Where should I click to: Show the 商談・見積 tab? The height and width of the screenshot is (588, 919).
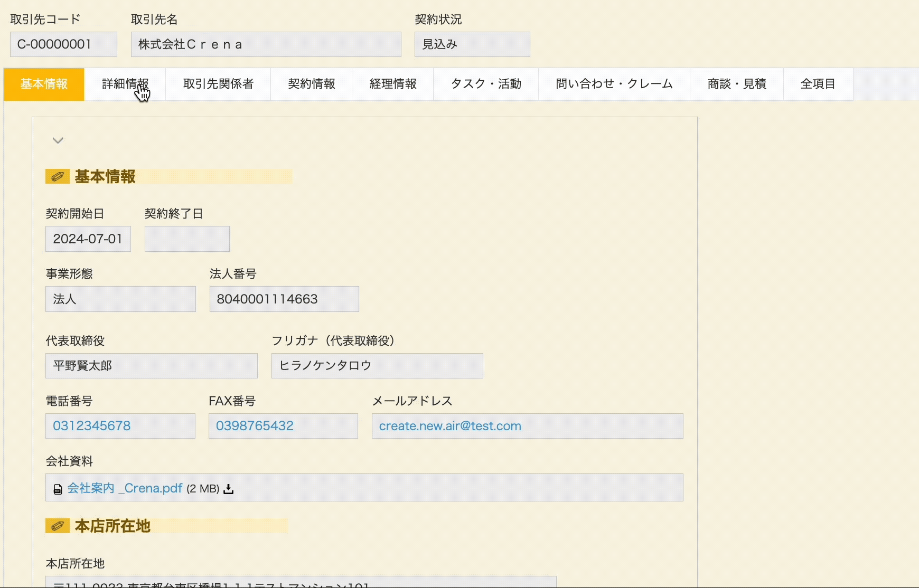(737, 84)
